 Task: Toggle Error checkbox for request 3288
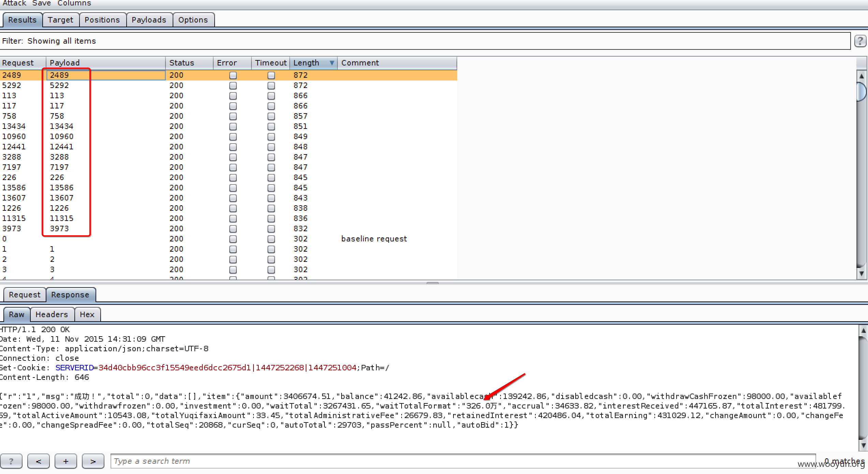233,157
